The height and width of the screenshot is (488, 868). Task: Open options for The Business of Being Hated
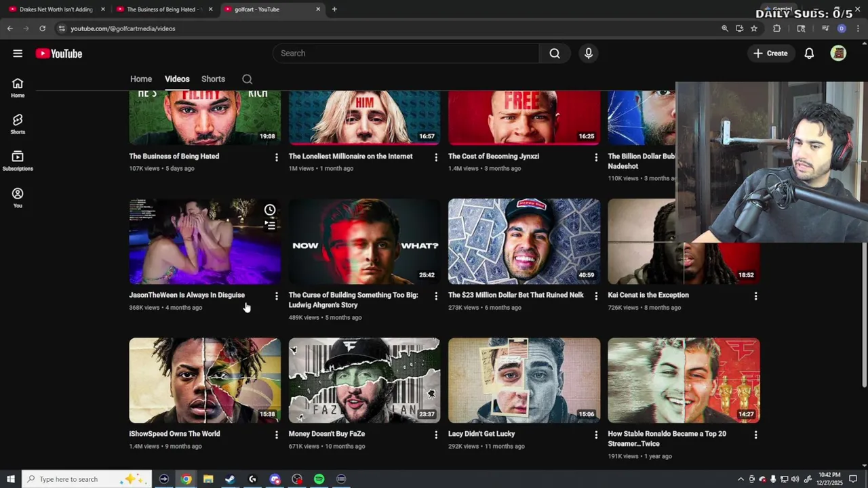(276, 157)
